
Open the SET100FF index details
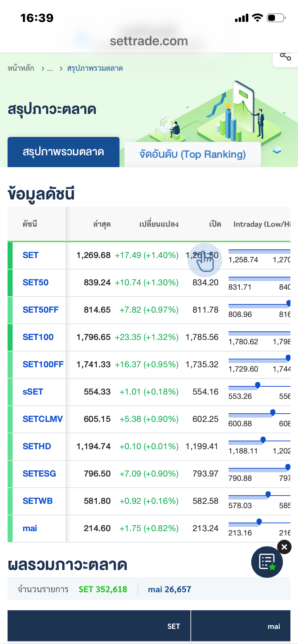point(43,364)
